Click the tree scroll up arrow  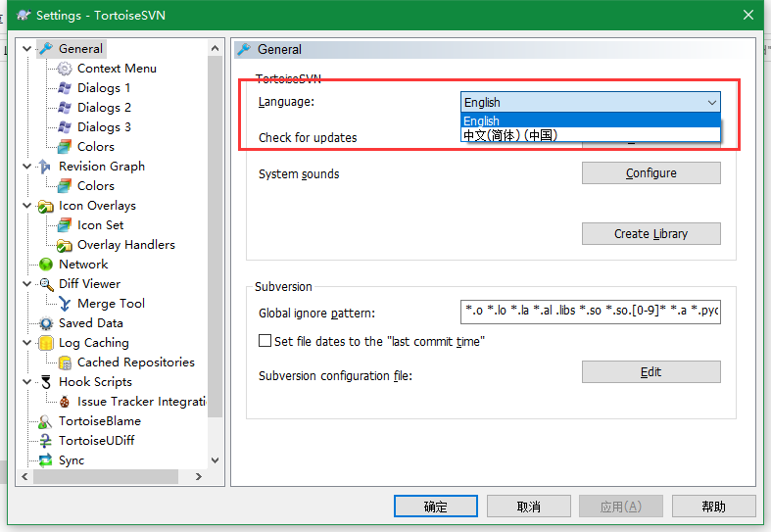pos(215,48)
